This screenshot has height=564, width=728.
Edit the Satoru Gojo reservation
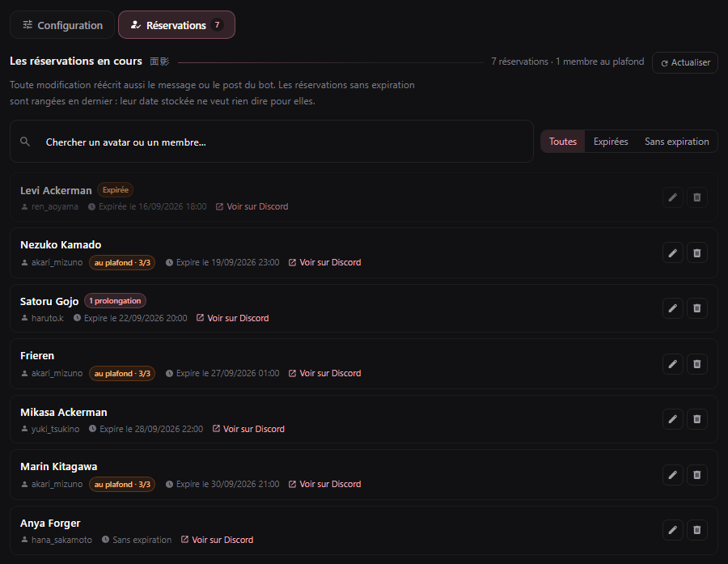tap(673, 308)
